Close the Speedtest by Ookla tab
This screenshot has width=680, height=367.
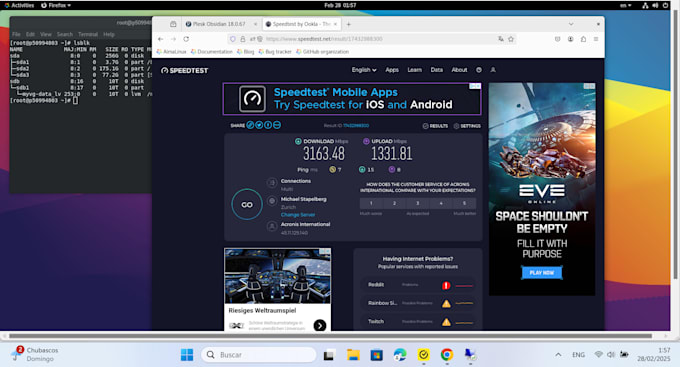(x=335, y=24)
